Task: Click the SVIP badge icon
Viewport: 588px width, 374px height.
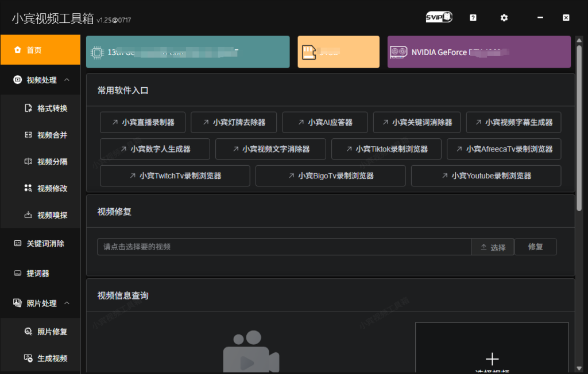Action: (439, 17)
